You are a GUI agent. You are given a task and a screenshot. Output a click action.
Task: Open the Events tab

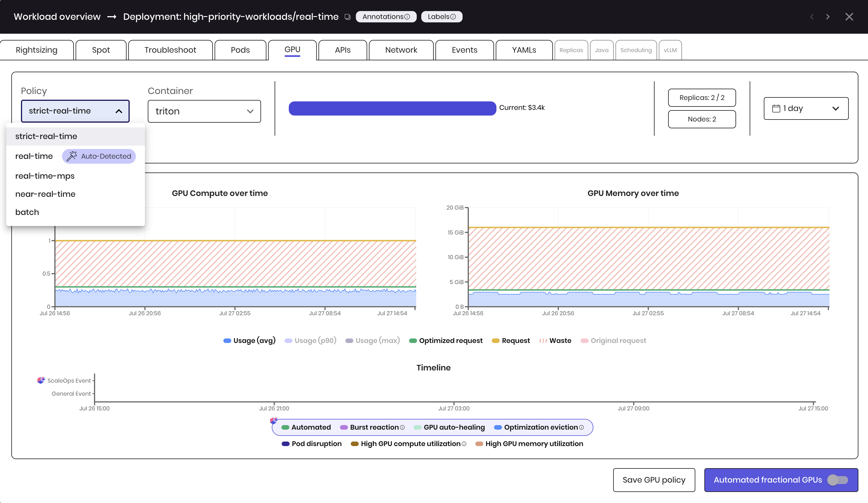[464, 50]
